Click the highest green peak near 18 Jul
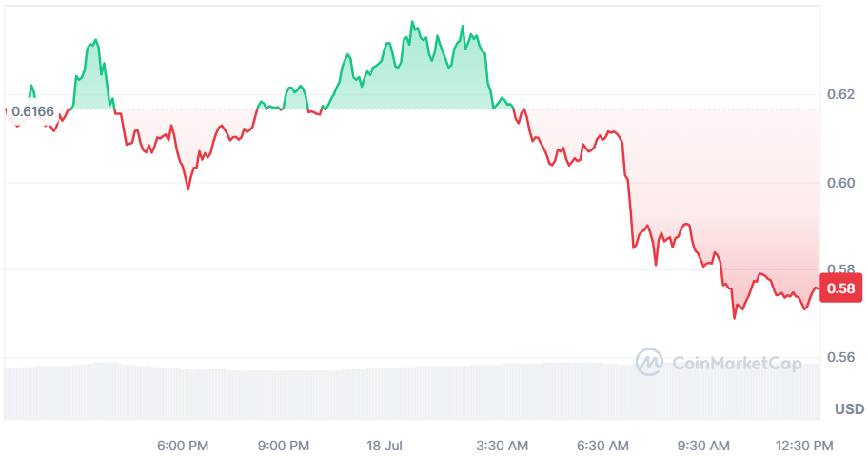 pyautogui.click(x=412, y=22)
